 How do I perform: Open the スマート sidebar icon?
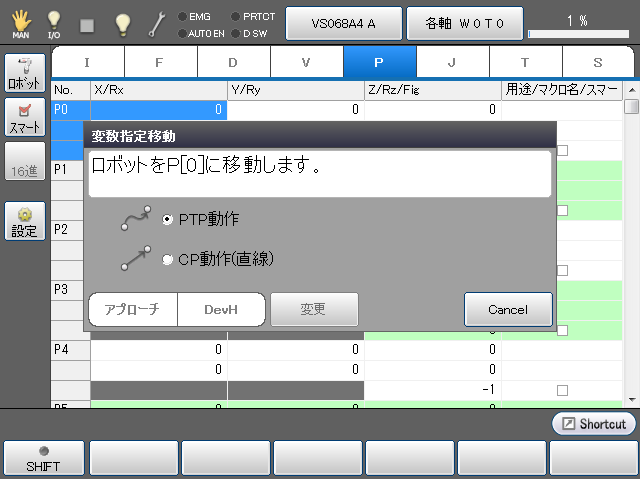(x=24, y=118)
